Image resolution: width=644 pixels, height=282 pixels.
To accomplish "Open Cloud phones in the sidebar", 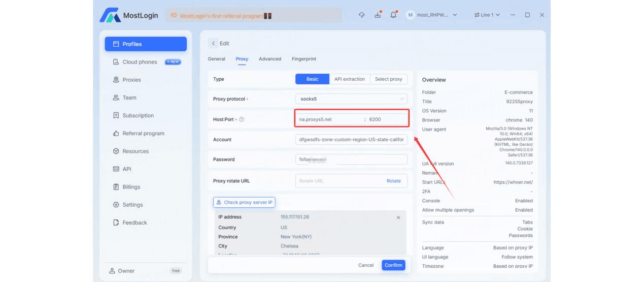I will click(140, 62).
